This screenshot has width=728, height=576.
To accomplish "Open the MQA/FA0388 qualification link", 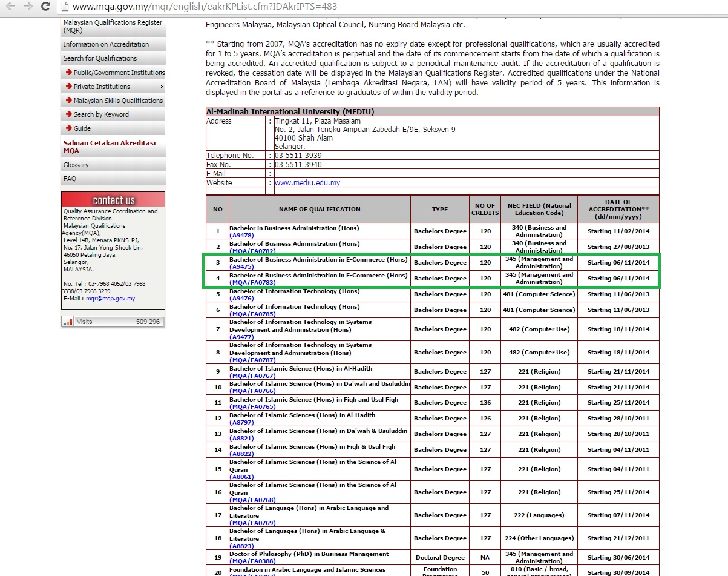I will tap(252, 561).
